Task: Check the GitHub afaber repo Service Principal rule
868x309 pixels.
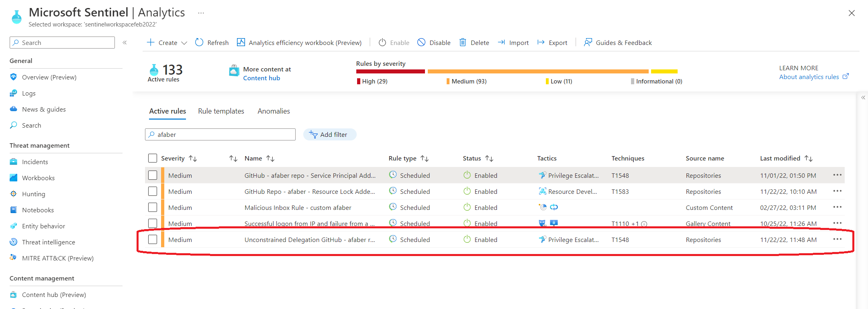Action: [x=153, y=175]
